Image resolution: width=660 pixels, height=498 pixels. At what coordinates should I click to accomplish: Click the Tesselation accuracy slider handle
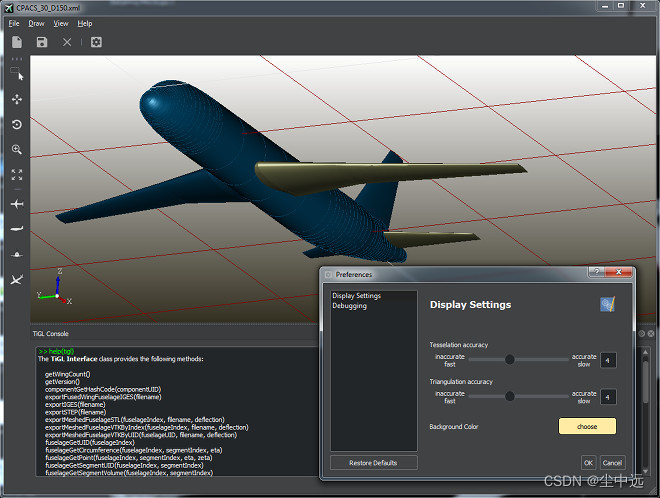[509, 359]
